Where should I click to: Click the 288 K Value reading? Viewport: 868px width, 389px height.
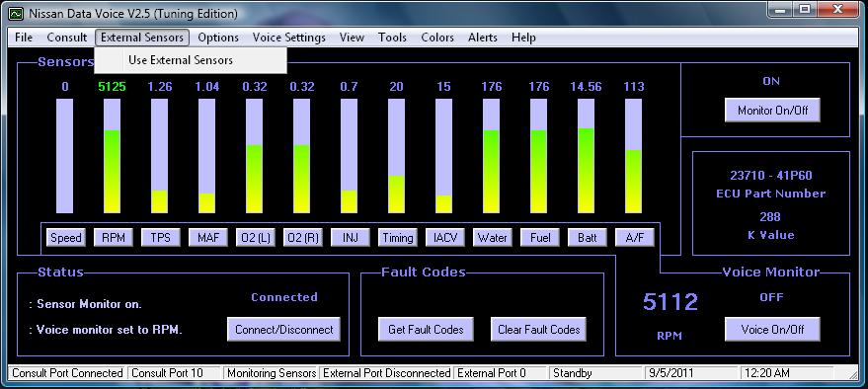coord(770,216)
